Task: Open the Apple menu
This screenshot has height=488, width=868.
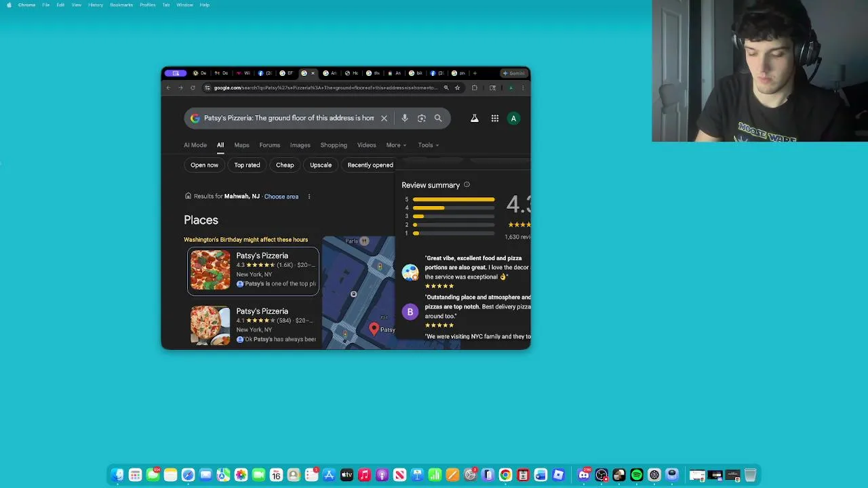Action: [x=9, y=5]
